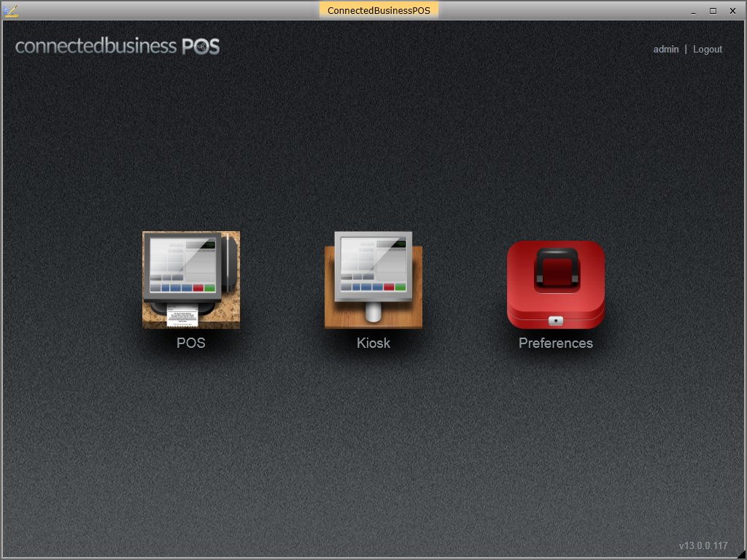Viewport: 747px width, 560px height.
Task: Click the app icon in the title bar
Action: [x=10, y=10]
